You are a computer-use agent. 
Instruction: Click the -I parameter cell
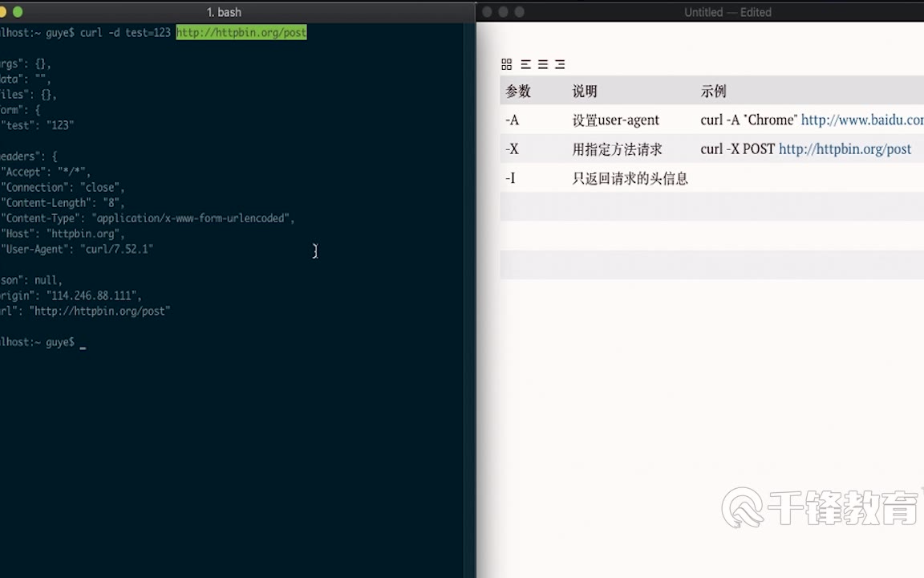click(510, 178)
